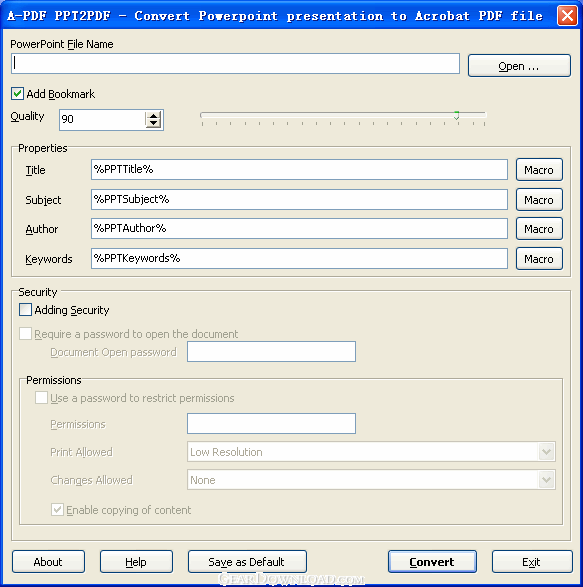Open the Macro list for Subject
This screenshot has height=587, width=583.
pyautogui.click(x=539, y=200)
